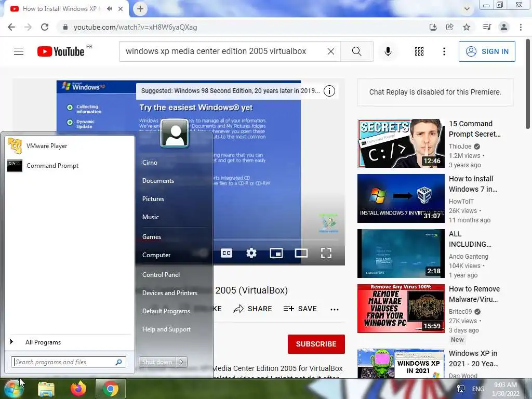
Task: Click the Windows Start orb
Action: tap(14, 389)
